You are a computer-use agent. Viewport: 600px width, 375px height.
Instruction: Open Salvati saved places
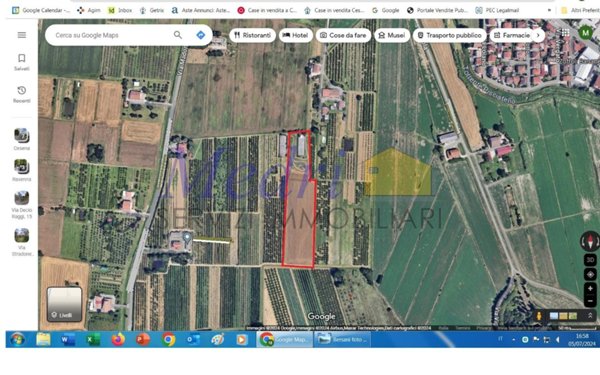pyautogui.click(x=22, y=62)
